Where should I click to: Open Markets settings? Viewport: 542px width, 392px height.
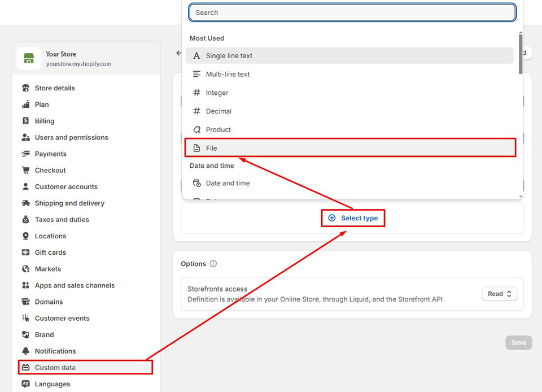point(47,269)
